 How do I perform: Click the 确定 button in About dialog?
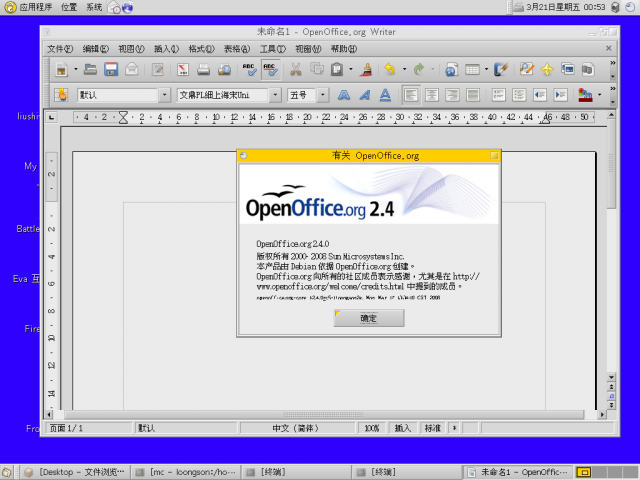[369, 318]
